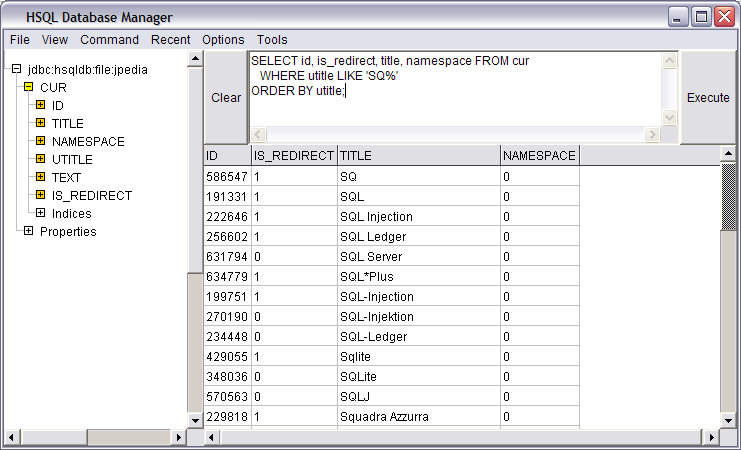
Task: Click the Execute button
Action: tap(708, 98)
